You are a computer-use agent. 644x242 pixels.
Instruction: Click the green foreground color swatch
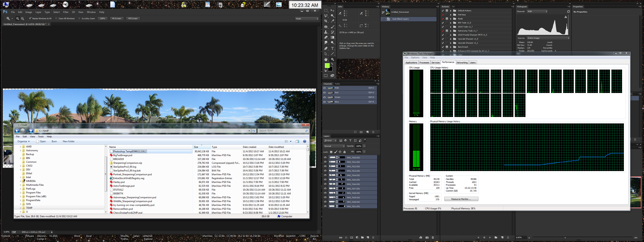327,66
